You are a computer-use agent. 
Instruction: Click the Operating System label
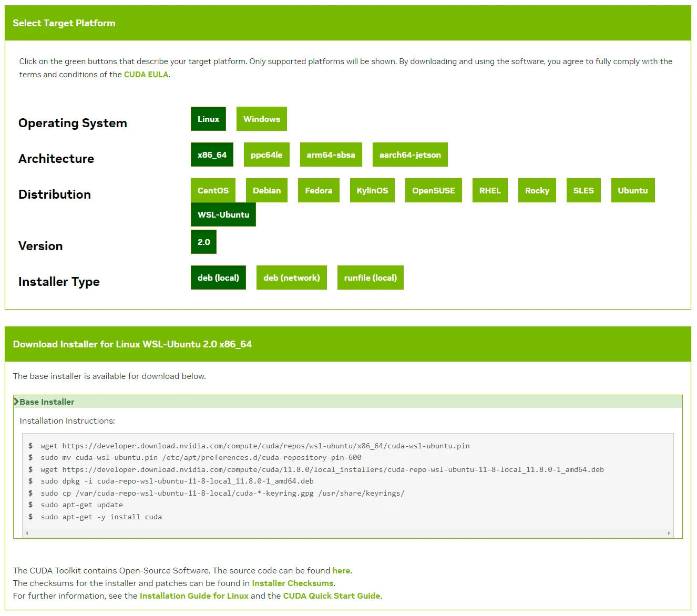(x=73, y=123)
